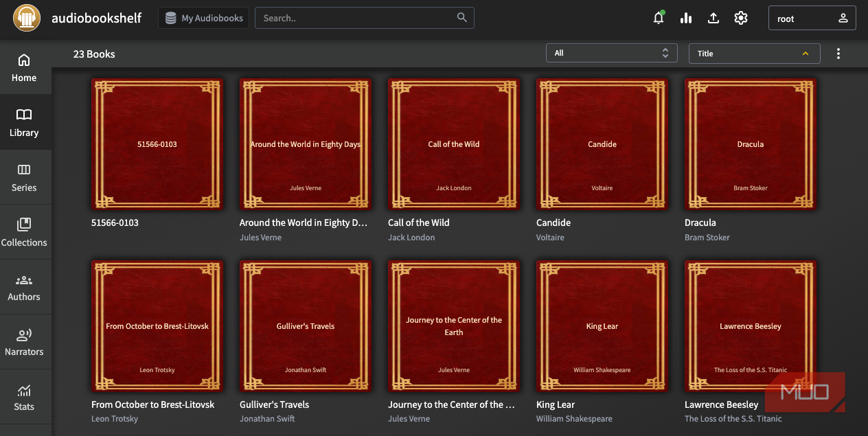Click the Call of the Wild title text
Viewport: 868px width, 436px height.
(x=419, y=222)
